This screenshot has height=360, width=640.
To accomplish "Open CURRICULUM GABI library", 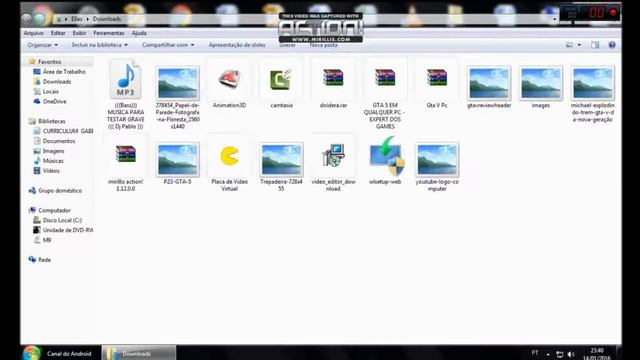I will 68,131.
